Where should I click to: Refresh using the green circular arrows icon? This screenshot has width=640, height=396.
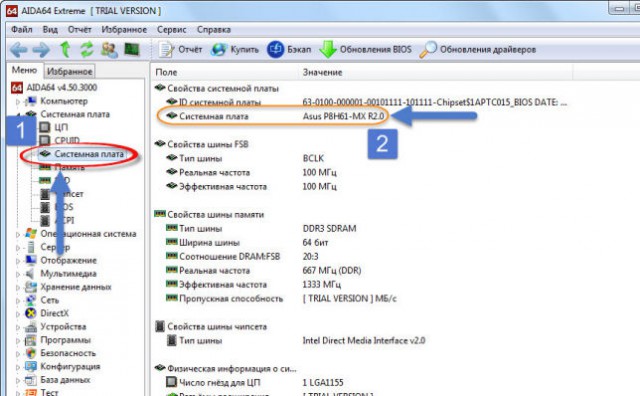(x=87, y=49)
